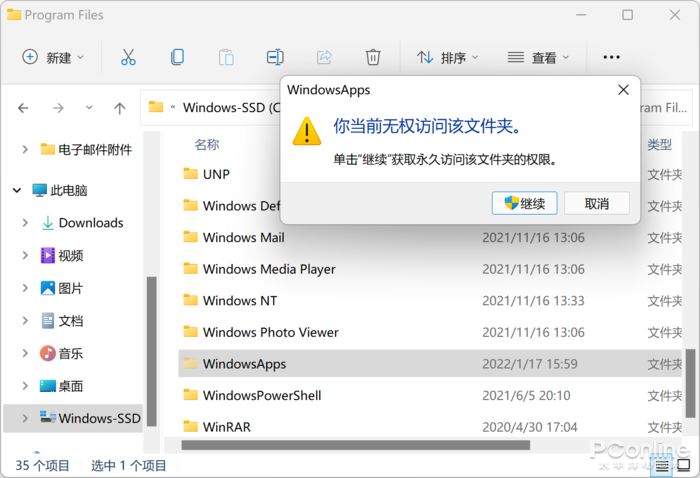Click the 文档 documents icon
This screenshot has height=478, width=700.
tap(47, 320)
